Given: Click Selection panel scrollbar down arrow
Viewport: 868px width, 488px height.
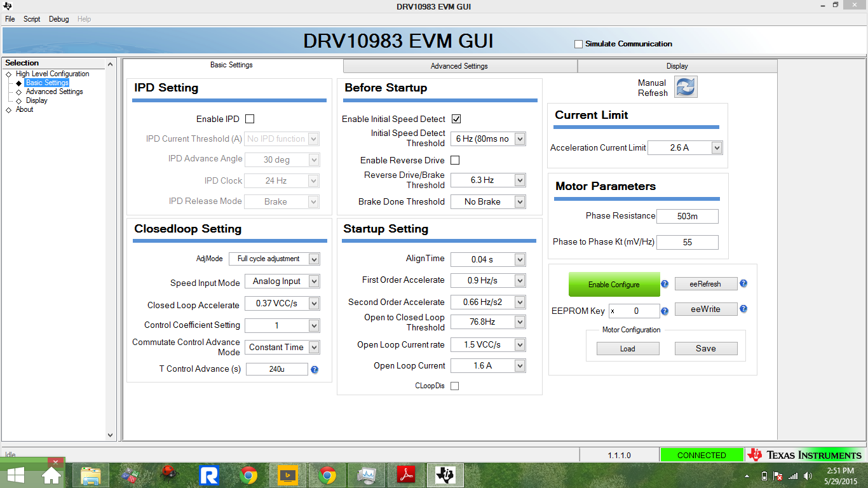Looking at the screenshot, I should pos(111,435).
